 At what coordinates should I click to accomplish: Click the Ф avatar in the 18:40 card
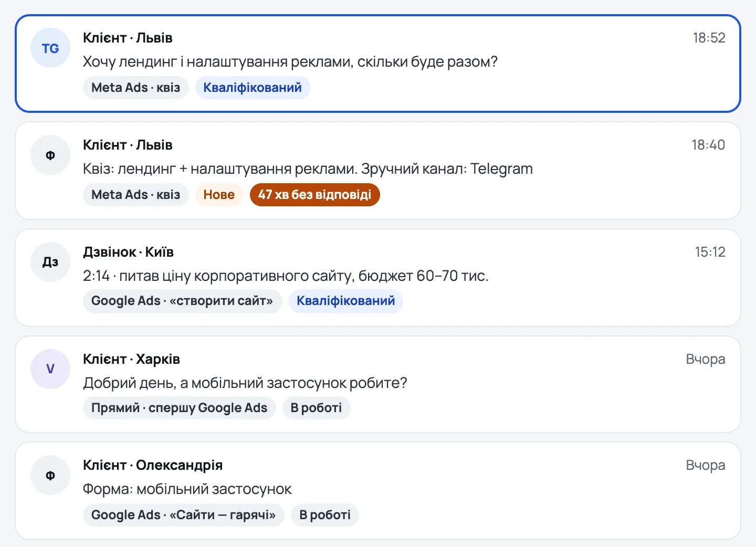50,155
